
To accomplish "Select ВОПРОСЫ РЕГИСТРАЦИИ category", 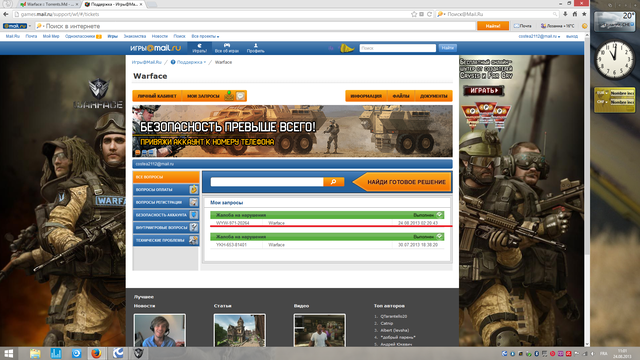I will click(x=166, y=202).
